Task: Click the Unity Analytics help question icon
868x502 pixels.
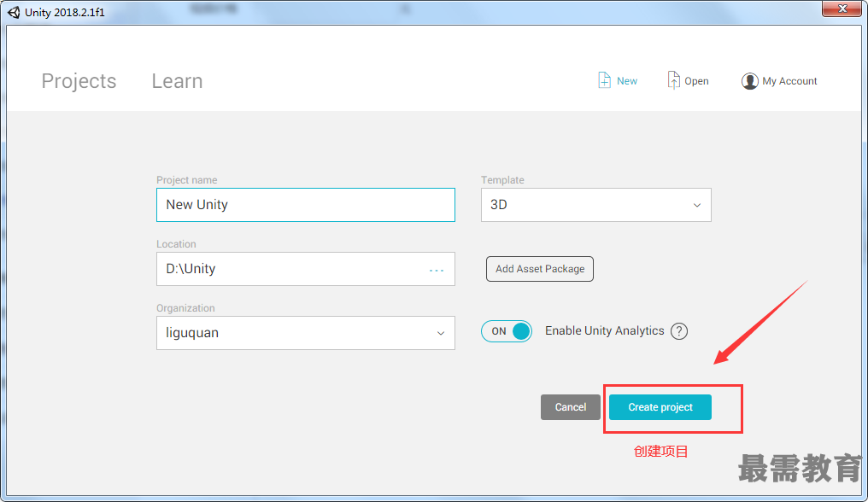Action: click(x=679, y=331)
